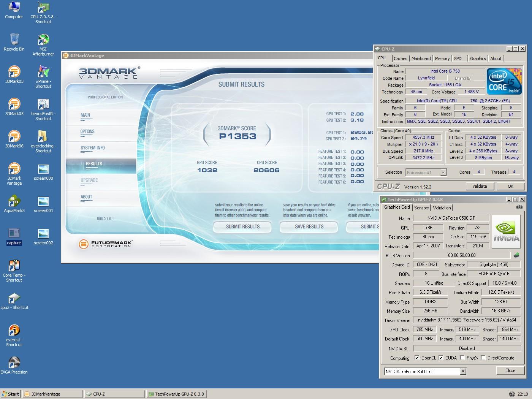The image size is (532, 399).
Task: Click the BIOS save chip icon in GPU-Z
Action: [x=516, y=255]
